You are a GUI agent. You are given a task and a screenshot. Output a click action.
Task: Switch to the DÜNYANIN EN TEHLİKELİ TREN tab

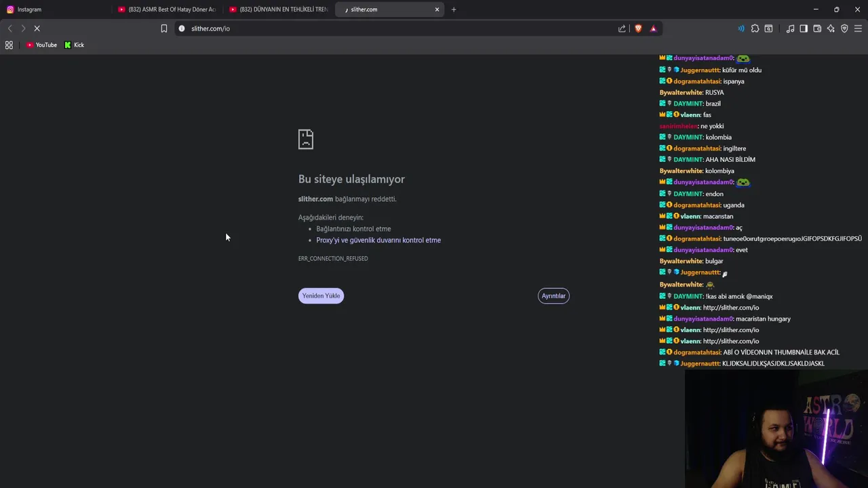click(x=278, y=9)
